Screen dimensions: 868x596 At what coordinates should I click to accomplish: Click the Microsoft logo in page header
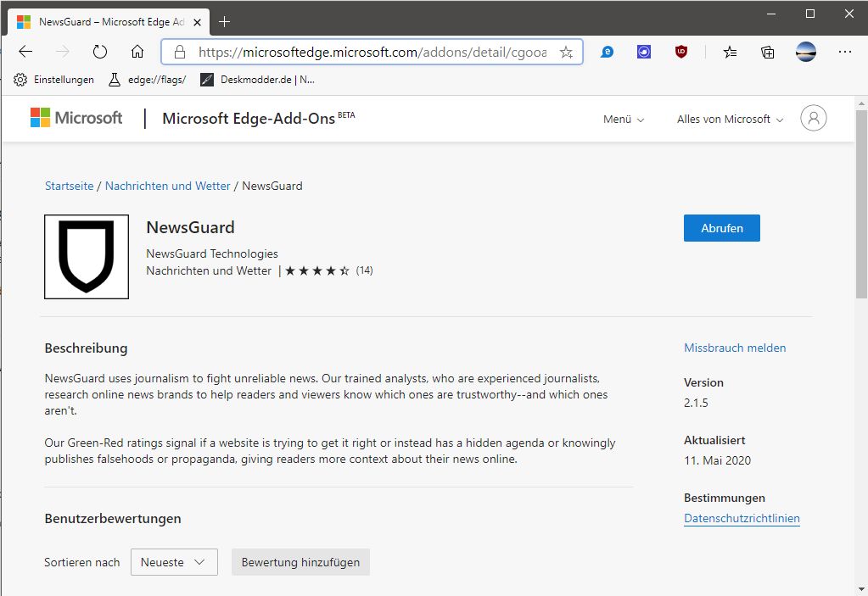point(76,118)
